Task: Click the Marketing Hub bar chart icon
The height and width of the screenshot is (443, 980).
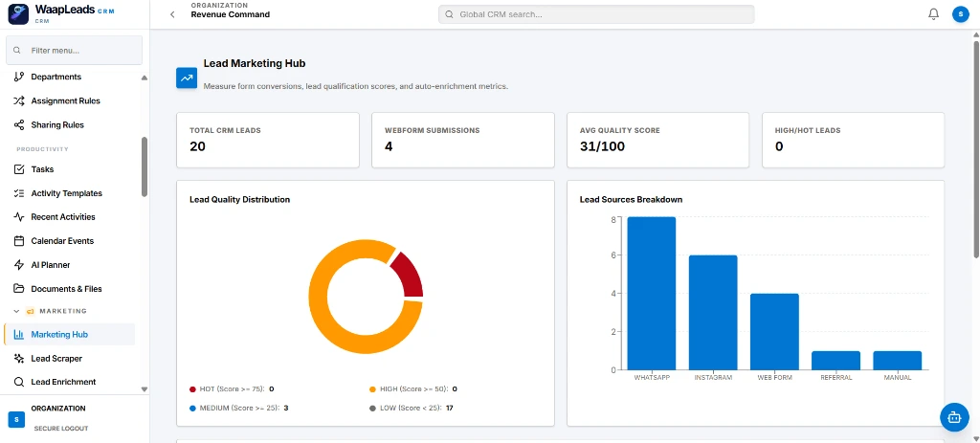Action: (x=19, y=334)
